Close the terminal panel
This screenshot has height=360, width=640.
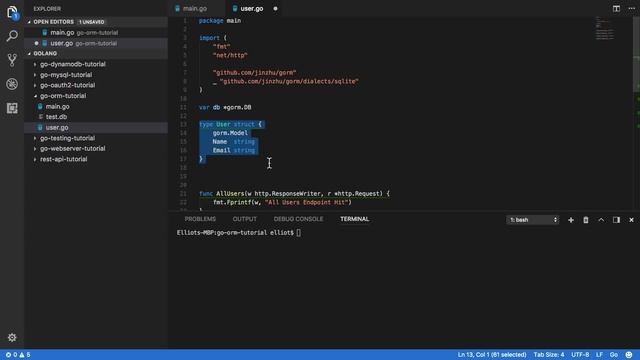[x=631, y=220]
